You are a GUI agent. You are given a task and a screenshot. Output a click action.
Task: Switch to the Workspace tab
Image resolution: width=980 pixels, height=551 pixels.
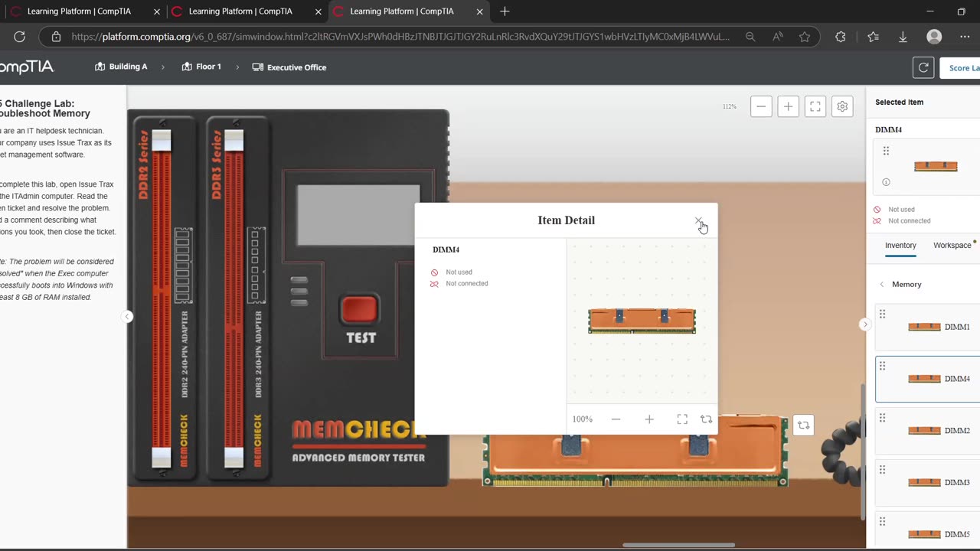[x=952, y=246]
